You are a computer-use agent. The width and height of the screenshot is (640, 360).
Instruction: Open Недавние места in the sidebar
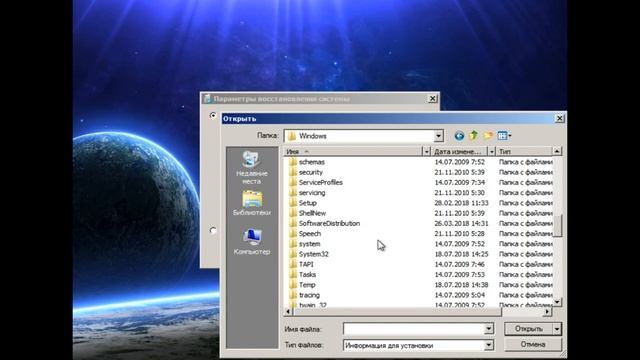[x=251, y=168]
